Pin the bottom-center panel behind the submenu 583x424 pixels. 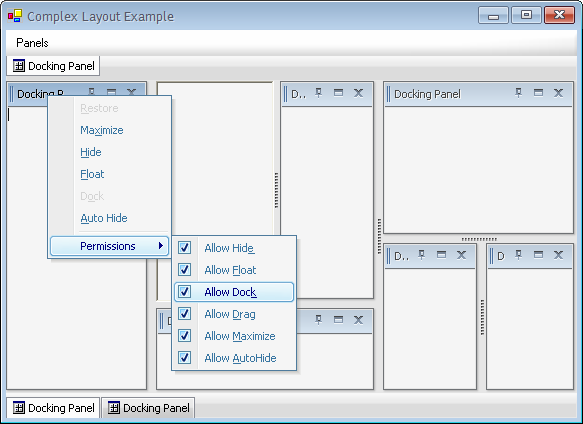coord(318,319)
